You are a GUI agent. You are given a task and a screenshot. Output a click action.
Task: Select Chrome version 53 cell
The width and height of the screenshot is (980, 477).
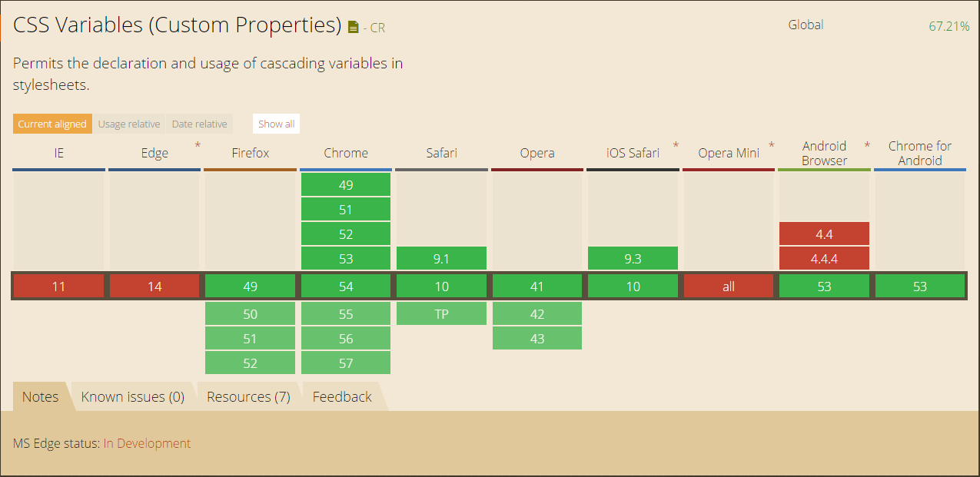tap(346, 258)
